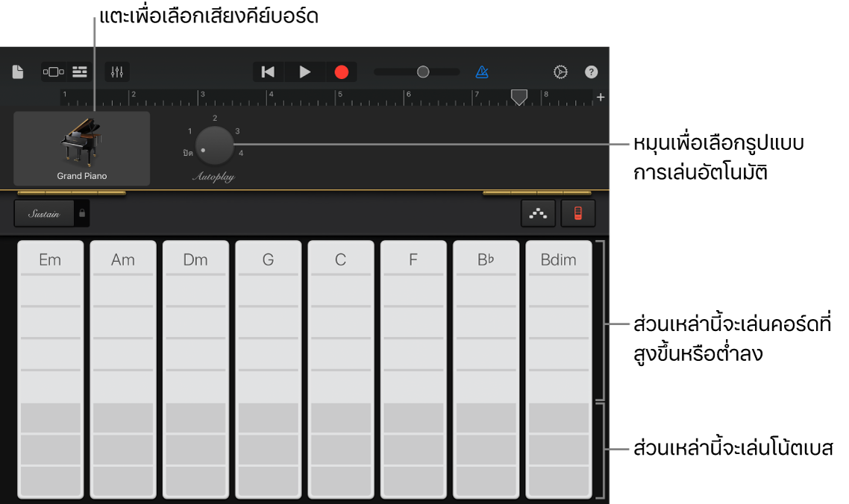Tap the Bdim chord strip label
Image resolution: width=849 pixels, height=504 pixels.
coord(558,259)
